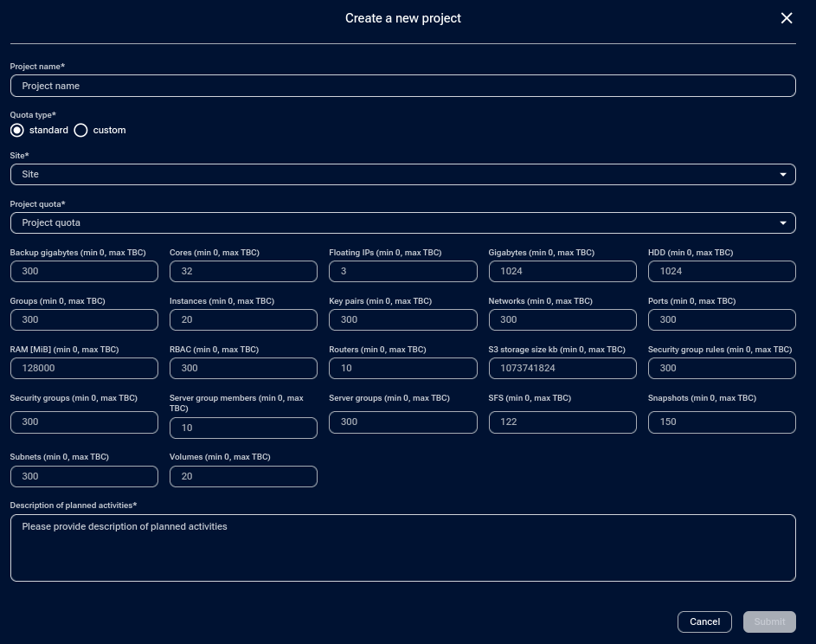Viewport: 816px width, 644px height.
Task: Expand the Project quota dropdown
Action: pos(402,222)
